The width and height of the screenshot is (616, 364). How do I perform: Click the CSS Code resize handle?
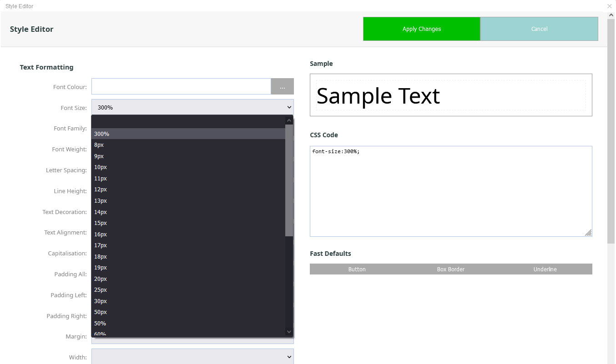(588, 233)
